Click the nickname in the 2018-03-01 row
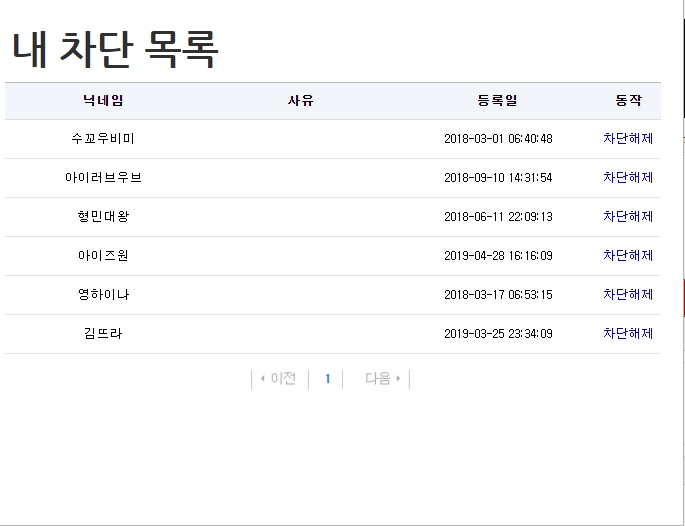Screen dimensions: 685x526 (103, 138)
